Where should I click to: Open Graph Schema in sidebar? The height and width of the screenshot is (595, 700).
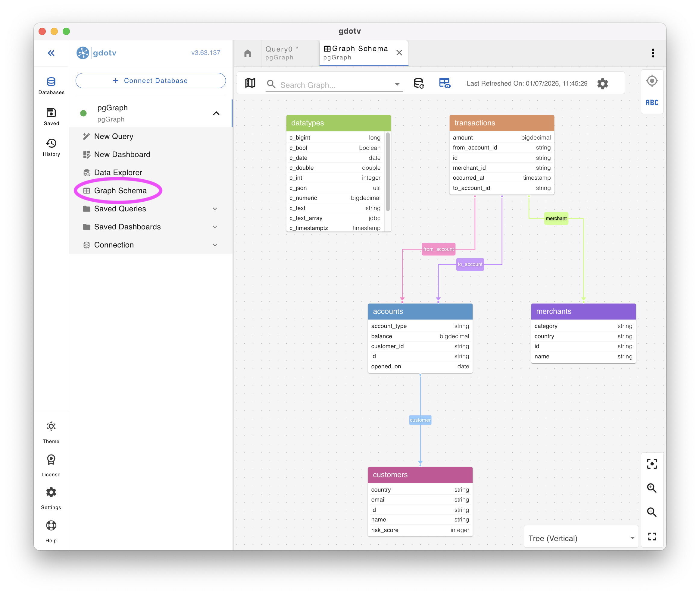[151, 190]
